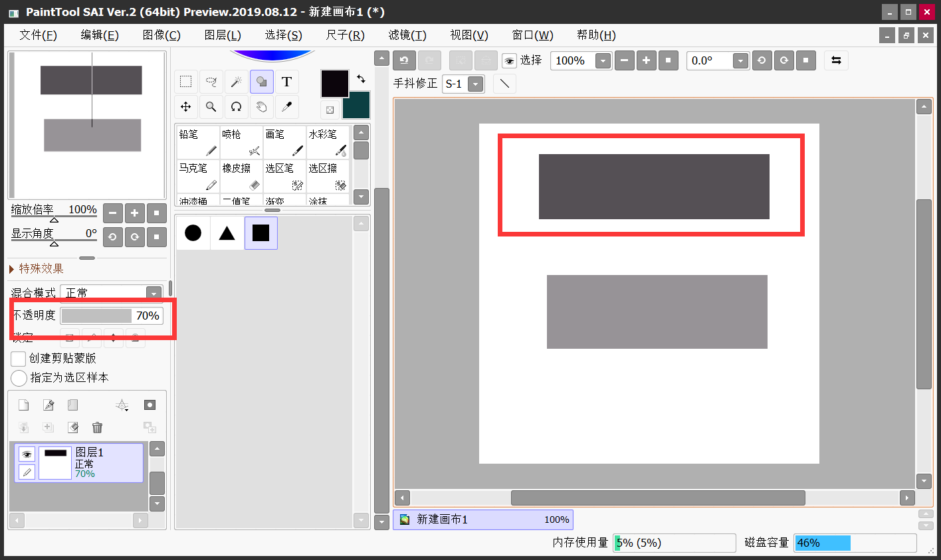Swap foreground and background colors
The height and width of the screenshot is (560, 941).
361,78
